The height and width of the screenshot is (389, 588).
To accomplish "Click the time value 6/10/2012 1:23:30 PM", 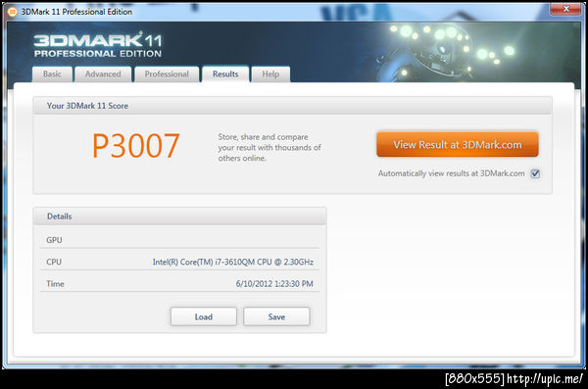I will (274, 284).
